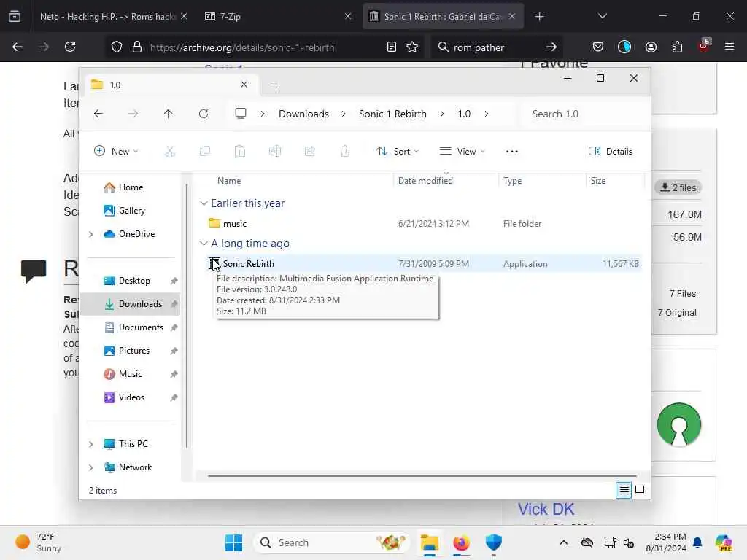
Task: Refresh the File Explorer folder view
Action: (204, 114)
